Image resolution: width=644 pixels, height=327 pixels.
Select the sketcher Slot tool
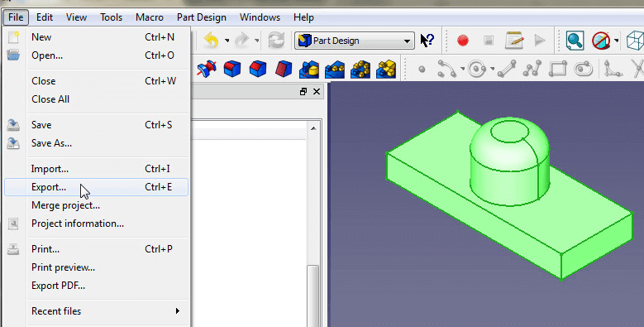point(583,69)
